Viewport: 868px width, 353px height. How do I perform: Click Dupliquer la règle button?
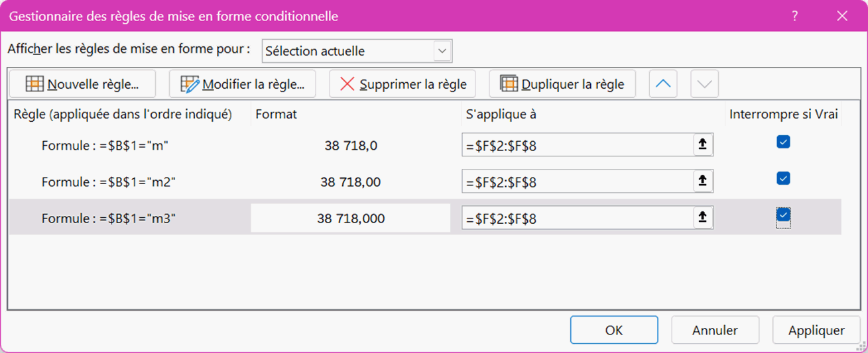(562, 84)
